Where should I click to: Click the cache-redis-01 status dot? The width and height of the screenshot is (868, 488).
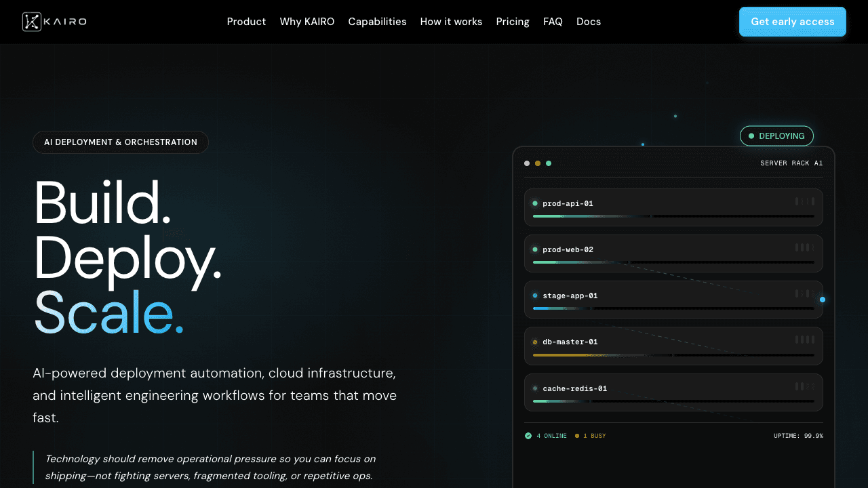click(535, 388)
